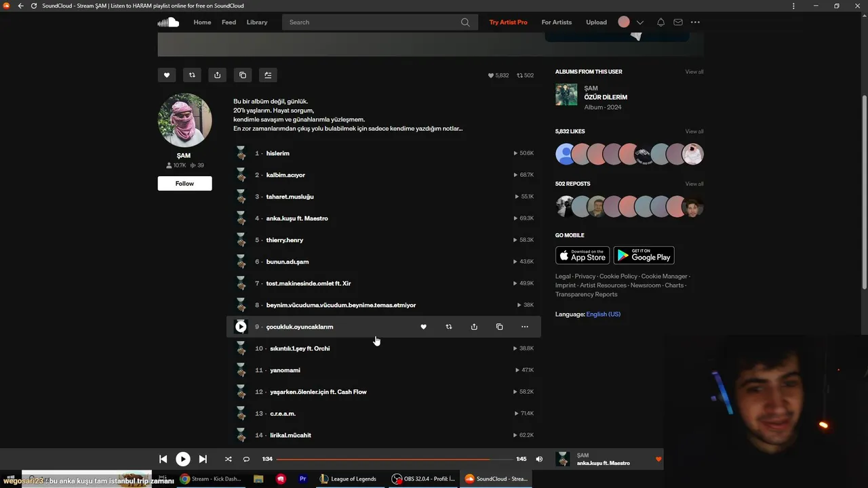This screenshot has height=488, width=868.
Task: Open Cookie Manager footer link
Action: tap(665, 277)
